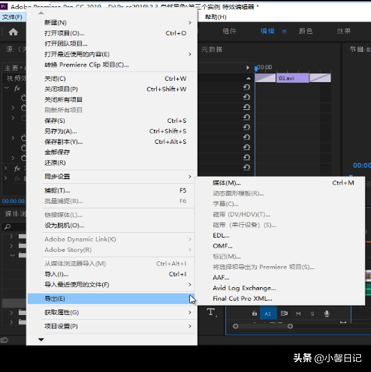Click the blue 00:00:00 timecode at left
371x372 pixels.
13,201
